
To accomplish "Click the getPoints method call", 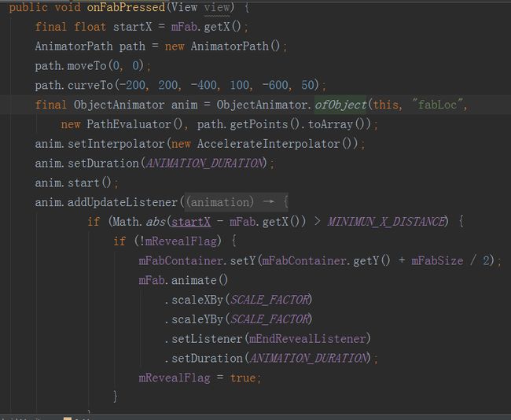I will [259, 124].
